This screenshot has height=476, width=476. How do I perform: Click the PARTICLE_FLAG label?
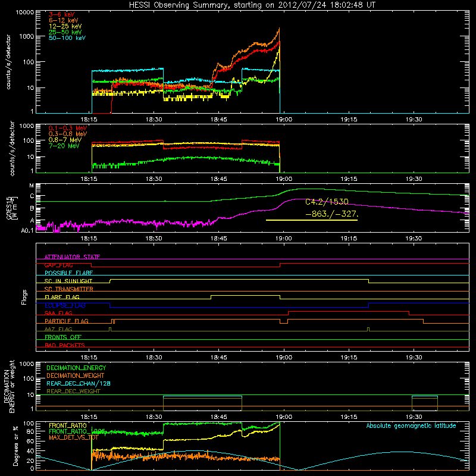pos(67,321)
